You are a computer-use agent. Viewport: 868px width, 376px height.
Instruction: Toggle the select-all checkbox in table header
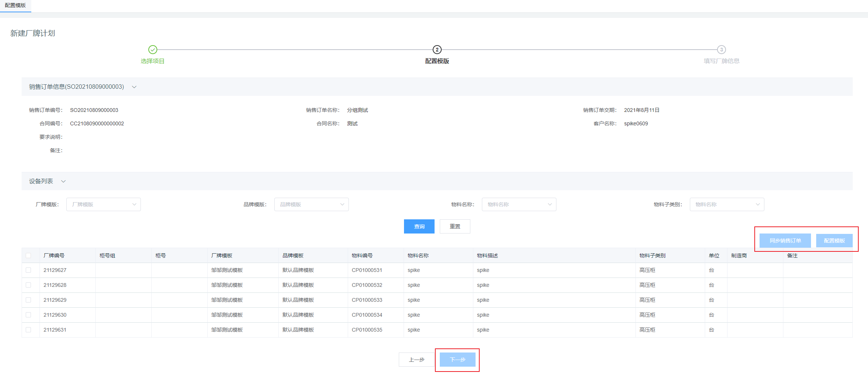28,256
